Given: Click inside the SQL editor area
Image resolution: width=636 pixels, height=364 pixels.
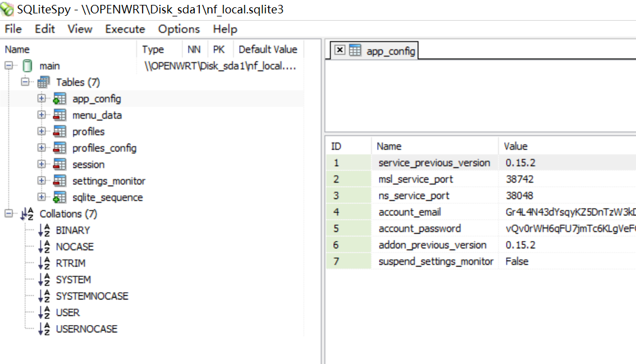Looking at the screenshot, I should (481, 95).
